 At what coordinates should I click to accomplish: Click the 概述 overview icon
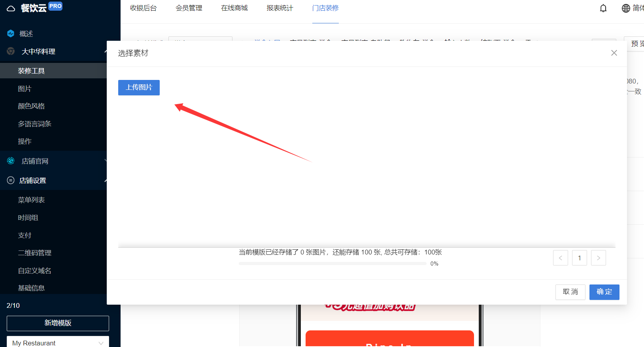point(11,34)
